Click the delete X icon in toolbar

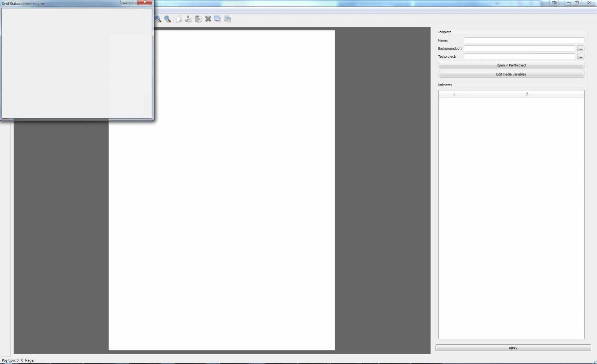click(x=208, y=19)
